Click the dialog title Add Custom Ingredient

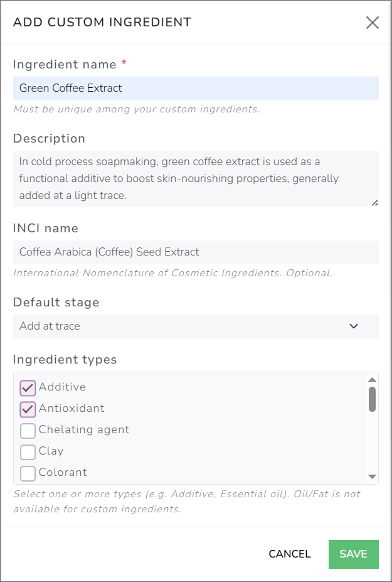pyautogui.click(x=102, y=22)
